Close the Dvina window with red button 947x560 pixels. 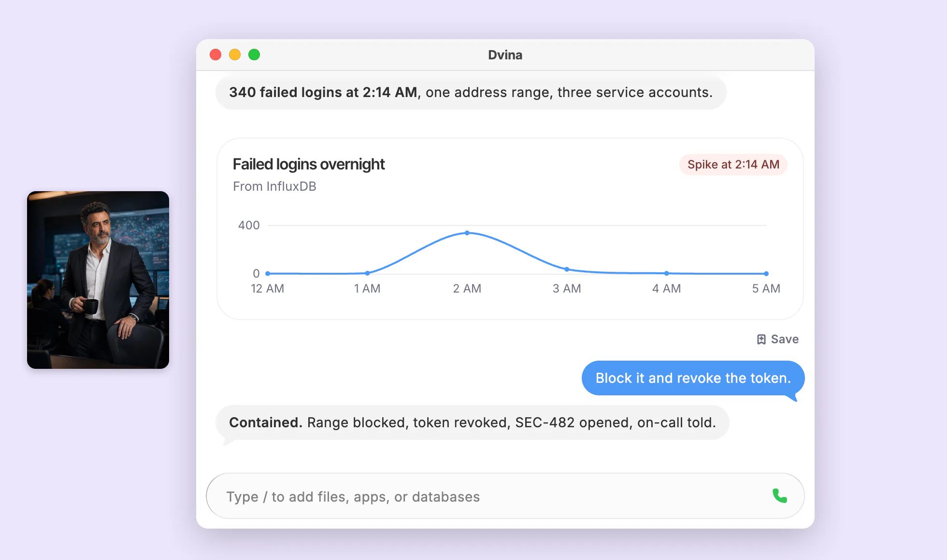tap(215, 55)
